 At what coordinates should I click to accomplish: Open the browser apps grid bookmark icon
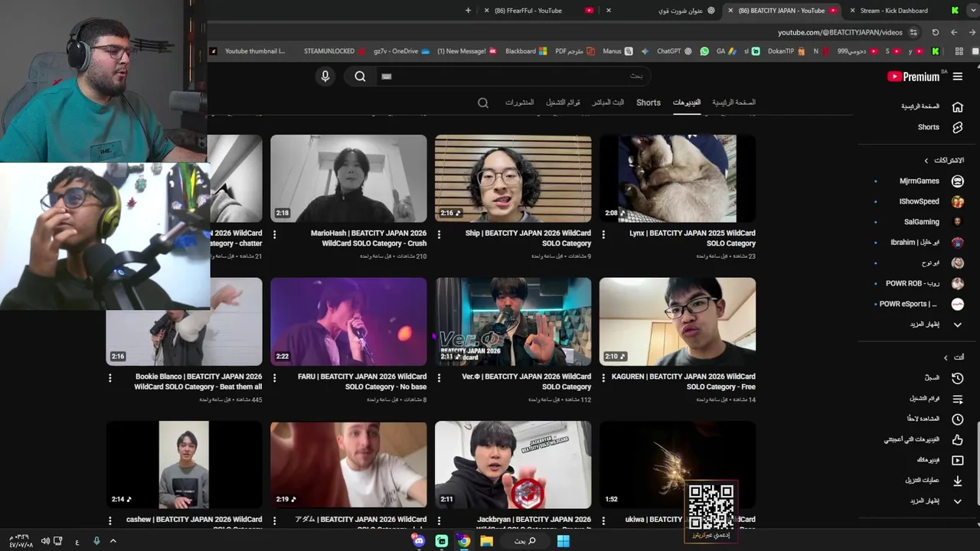[x=959, y=51]
